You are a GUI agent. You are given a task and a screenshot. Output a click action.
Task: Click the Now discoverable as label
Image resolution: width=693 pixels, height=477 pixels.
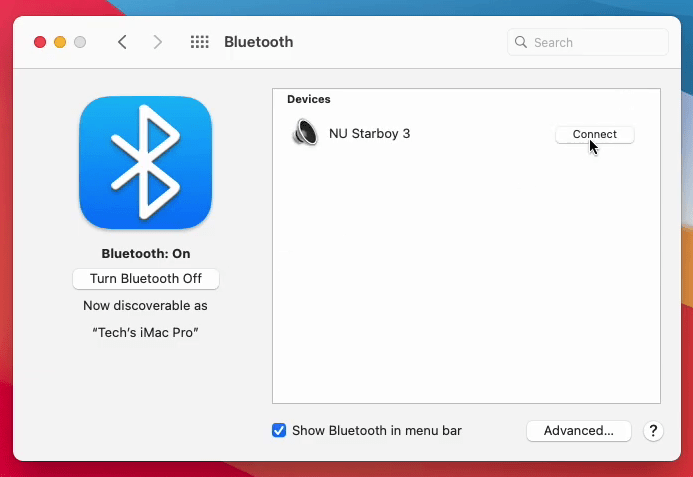coord(145,306)
